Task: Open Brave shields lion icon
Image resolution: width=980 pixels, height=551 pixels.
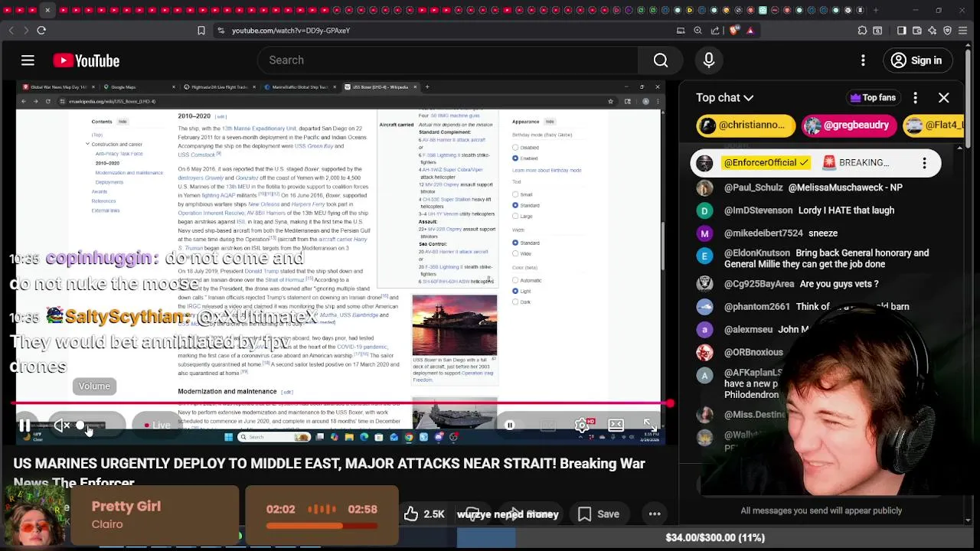Action: pyautogui.click(x=734, y=31)
